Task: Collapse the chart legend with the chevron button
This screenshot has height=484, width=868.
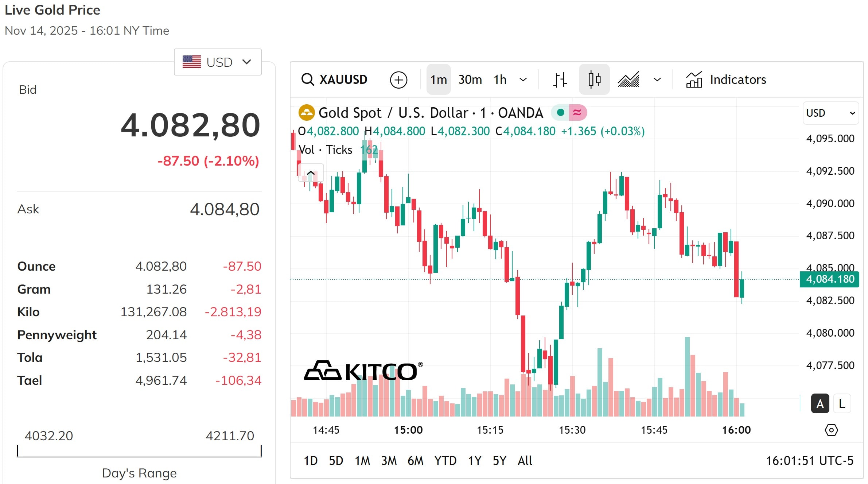Action: 311,172
